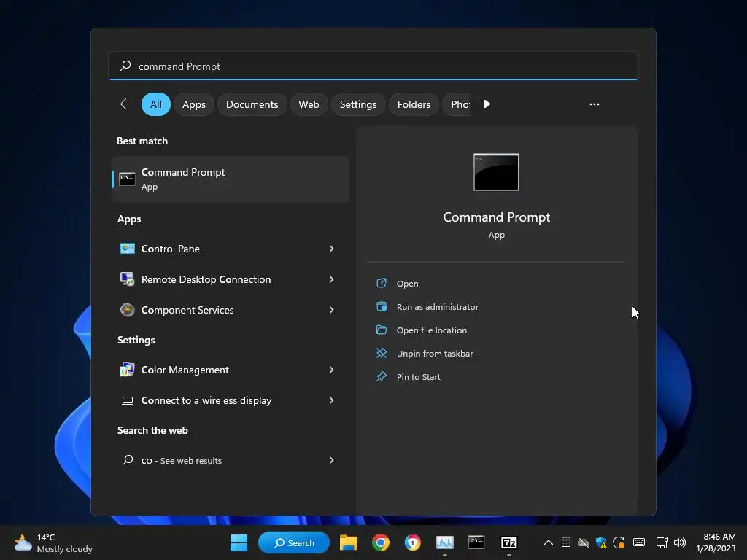Switch to the Web filter tab
Screen dimensions: 747x560
point(309,104)
